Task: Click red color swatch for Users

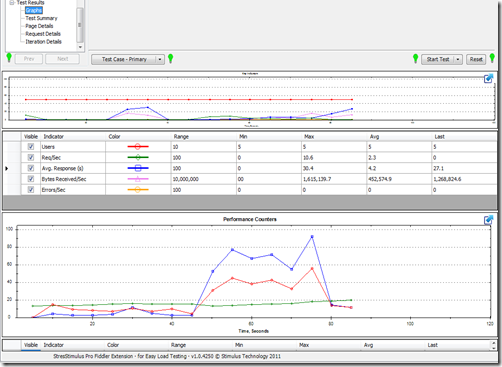Action: (138, 147)
